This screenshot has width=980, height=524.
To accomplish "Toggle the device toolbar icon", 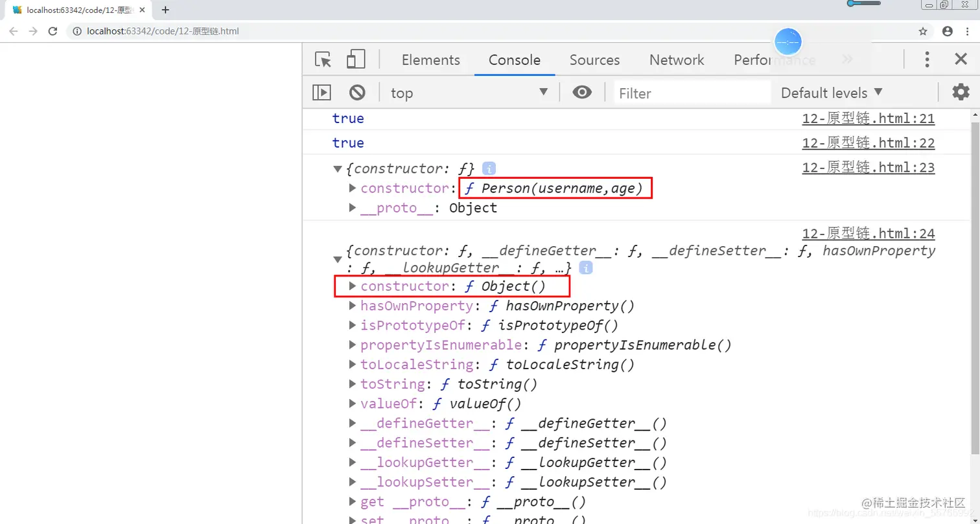I will (x=356, y=59).
